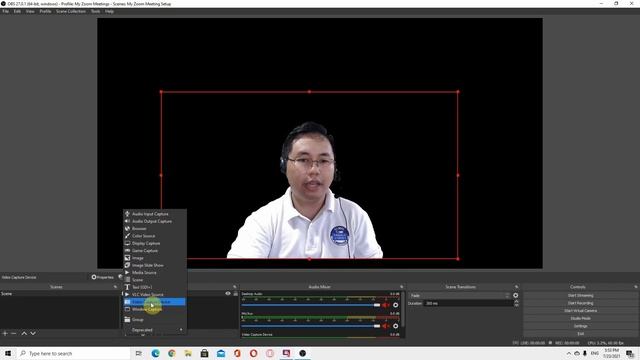Screen dimensions: 640x360
Task: Click the taskbar search box
Action: (x=73, y=353)
